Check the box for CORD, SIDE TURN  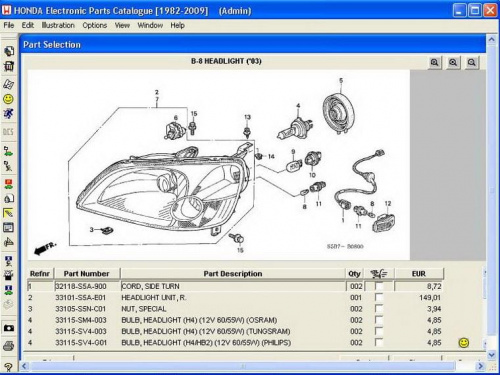[379, 286]
